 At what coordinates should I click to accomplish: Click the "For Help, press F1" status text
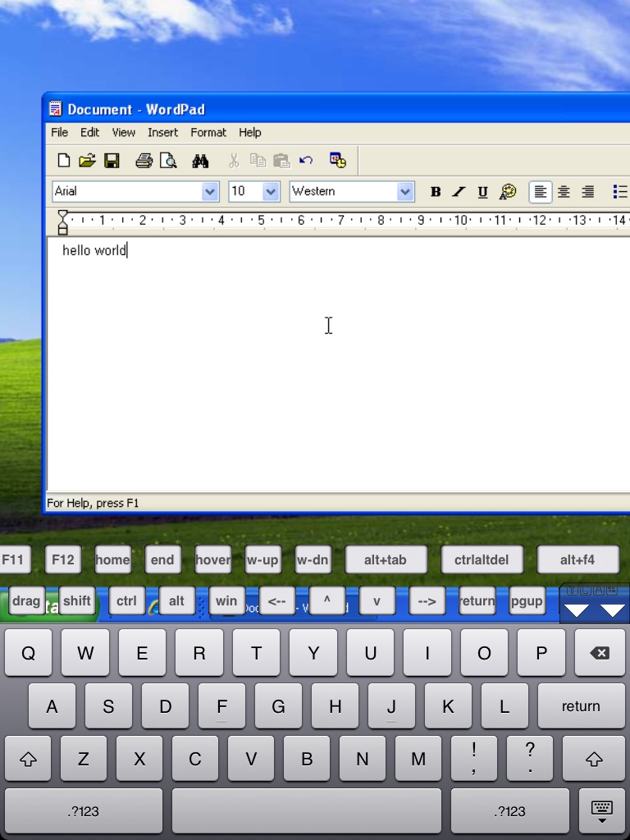coord(93,503)
